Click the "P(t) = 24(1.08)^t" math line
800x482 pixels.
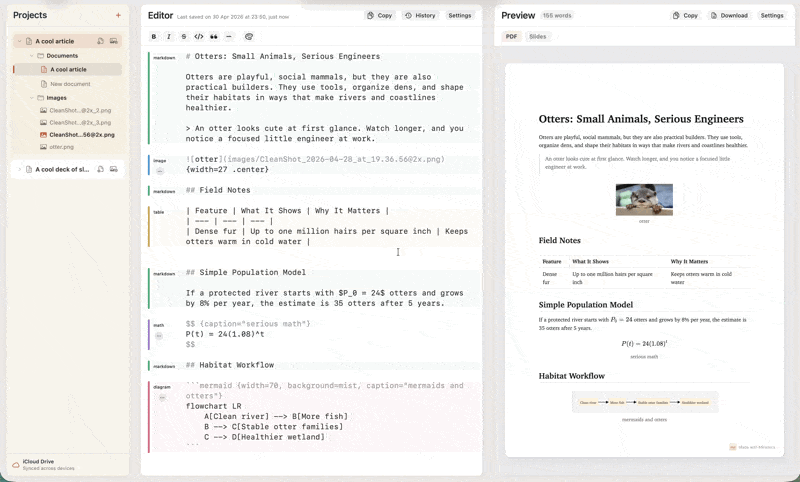pos(225,335)
